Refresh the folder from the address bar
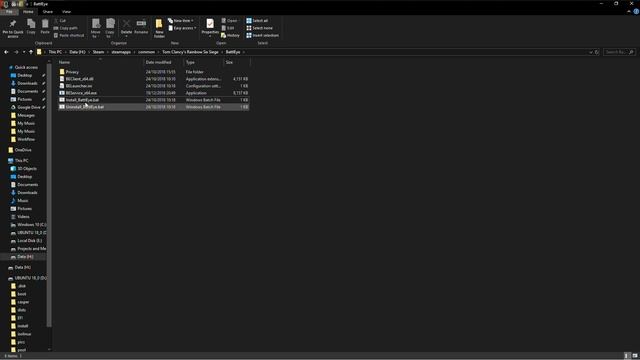This screenshot has height=360, width=640. tap(597, 52)
